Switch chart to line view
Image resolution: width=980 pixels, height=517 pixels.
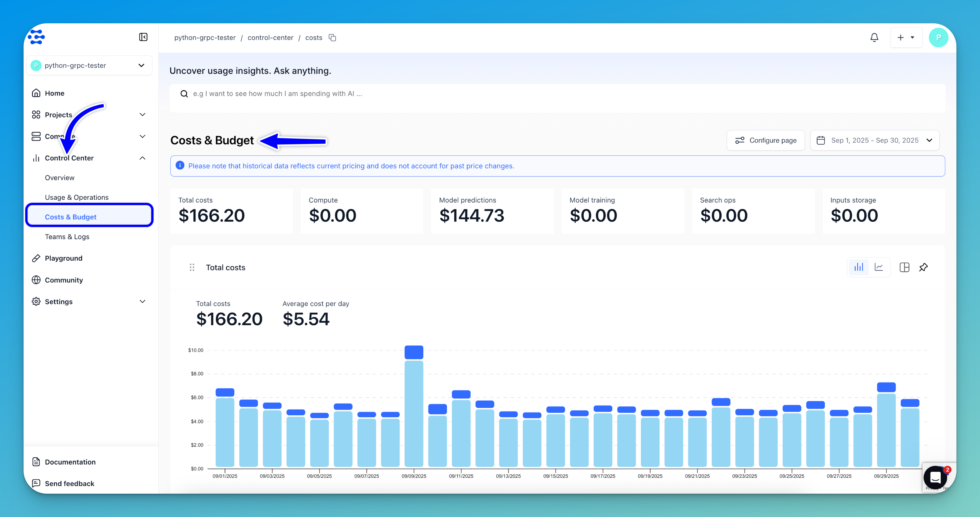(879, 267)
